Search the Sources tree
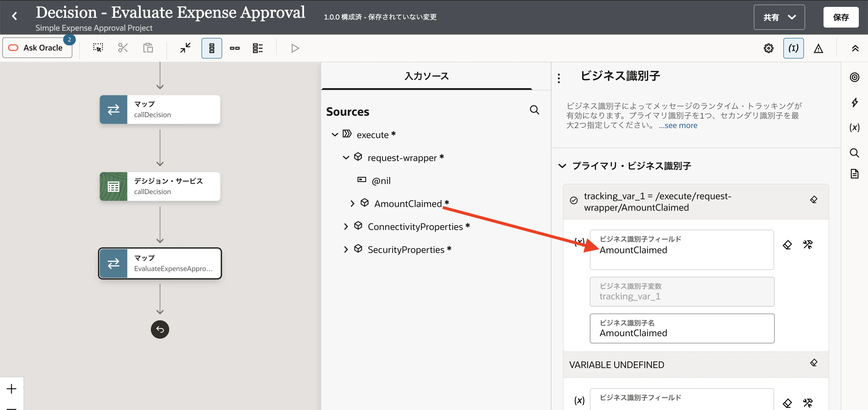This screenshot has width=868, height=410. pos(534,110)
